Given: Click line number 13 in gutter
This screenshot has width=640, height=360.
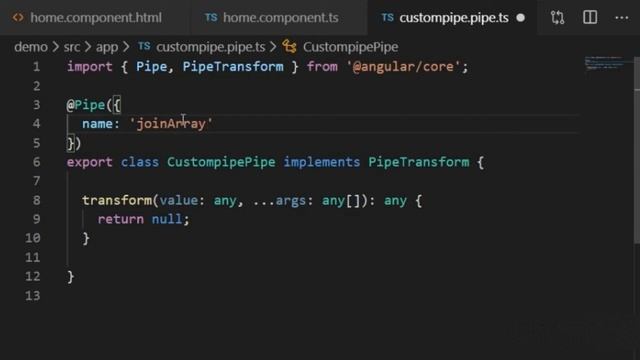Looking at the screenshot, I should (33, 296).
